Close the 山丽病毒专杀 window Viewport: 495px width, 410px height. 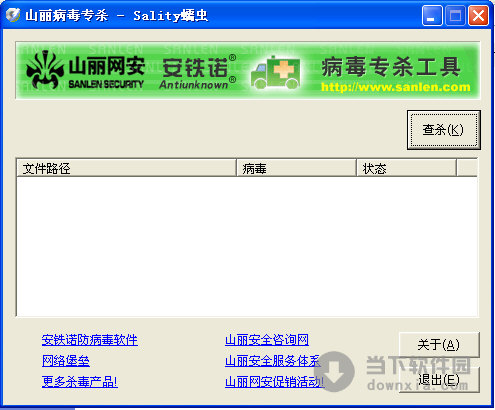(479, 15)
